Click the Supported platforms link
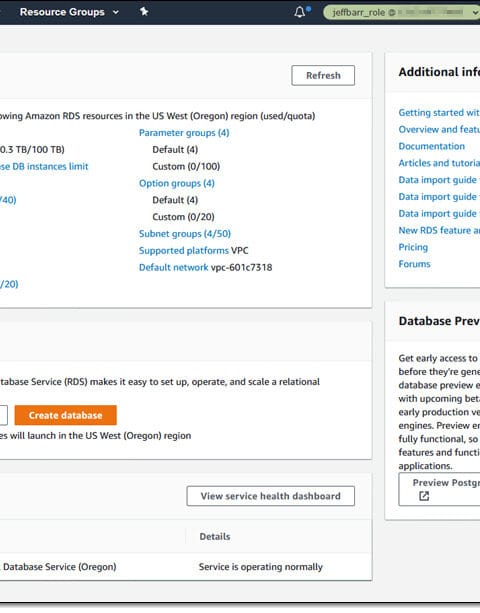This screenshot has height=613, width=480. 184,251
